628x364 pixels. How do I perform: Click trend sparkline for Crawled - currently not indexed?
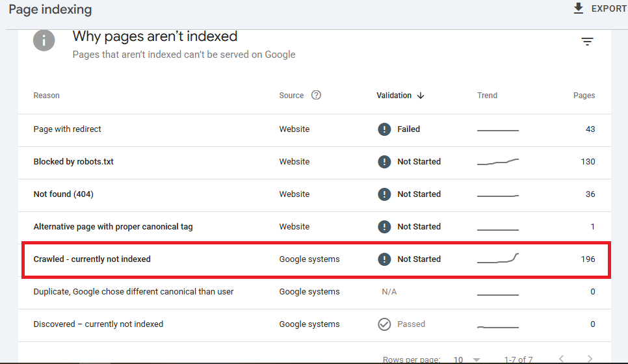click(x=498, y=258)
